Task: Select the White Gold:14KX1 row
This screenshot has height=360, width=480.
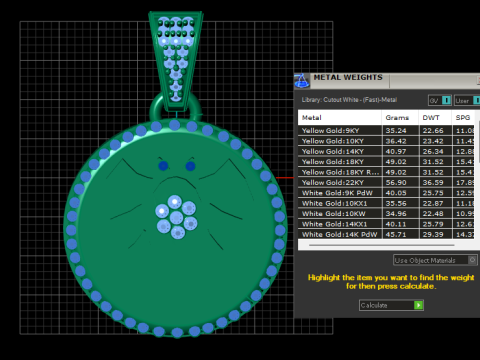Action: click(386, 224)
